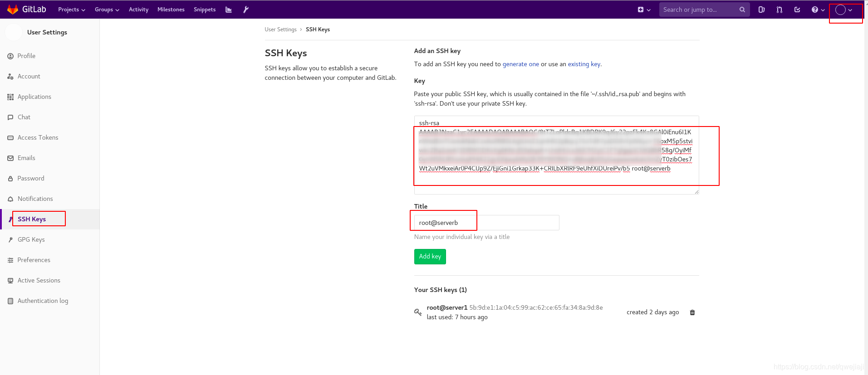Click the Password lock icon

pos(10,179)
